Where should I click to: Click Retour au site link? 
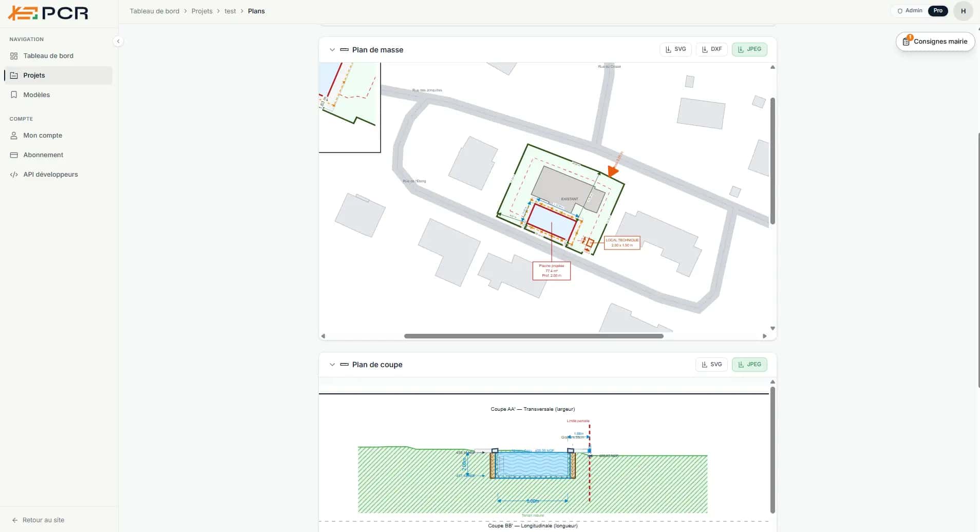38,520
